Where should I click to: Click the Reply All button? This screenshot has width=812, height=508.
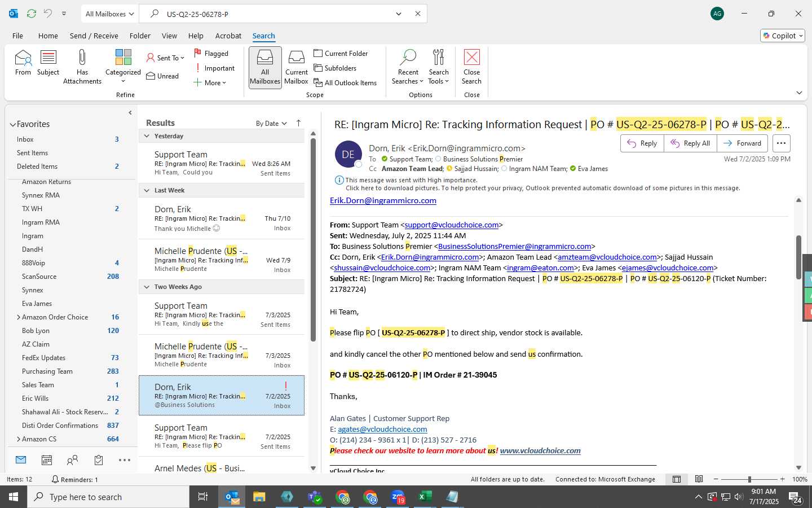(x=690, y=143)
